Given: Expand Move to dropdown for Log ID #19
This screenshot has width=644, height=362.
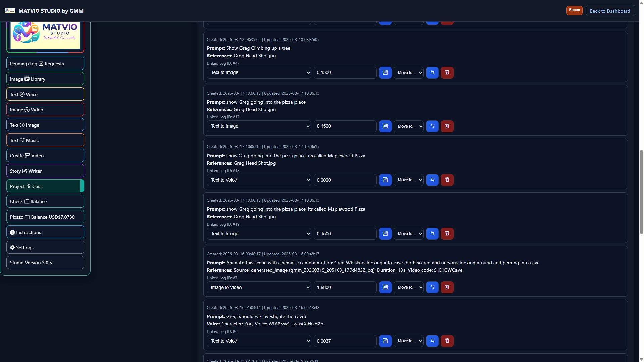Looking at the screenshot, I should [x=409, y=234].
